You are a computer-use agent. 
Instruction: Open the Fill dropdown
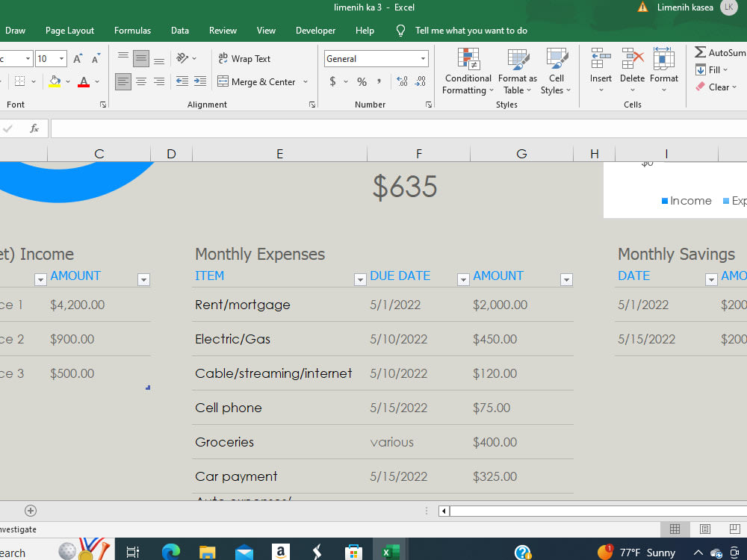[x=712, y=70]
